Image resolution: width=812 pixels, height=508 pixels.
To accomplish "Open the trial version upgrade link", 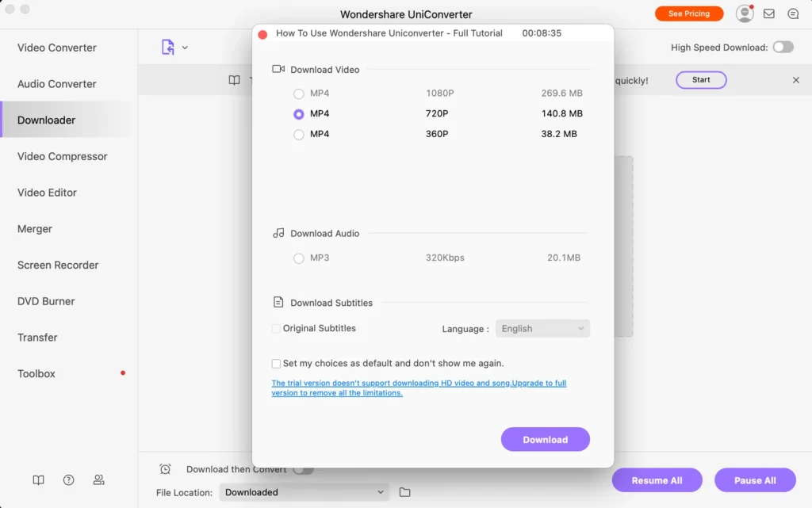I will point(419,388).
